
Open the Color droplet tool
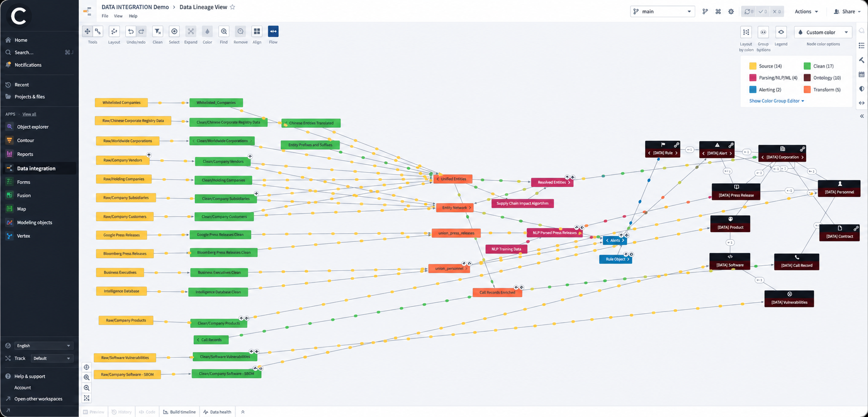207,31
